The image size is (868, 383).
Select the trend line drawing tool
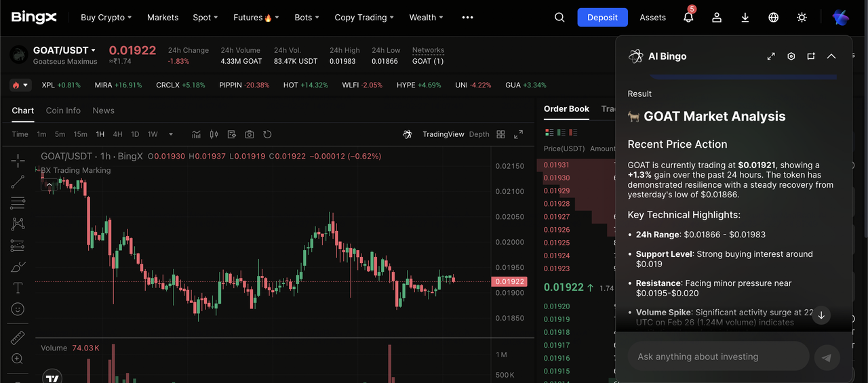coord(18,182)
